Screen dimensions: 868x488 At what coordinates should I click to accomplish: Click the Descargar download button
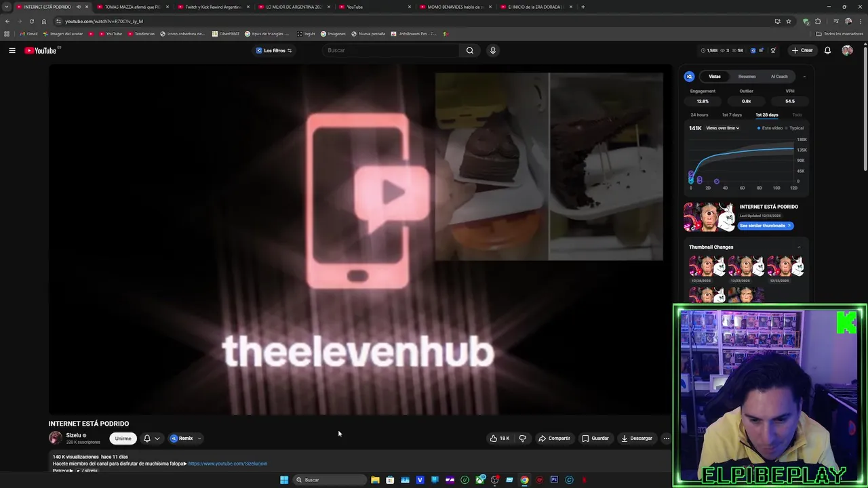(x=637, y=439)
